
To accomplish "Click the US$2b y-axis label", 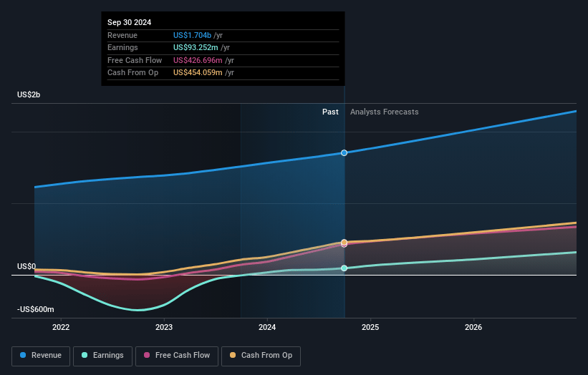I will 29,94.
